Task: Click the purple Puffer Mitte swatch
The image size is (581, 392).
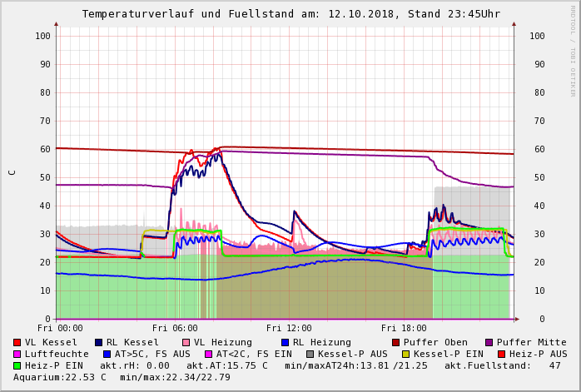Action: [489, 342]
